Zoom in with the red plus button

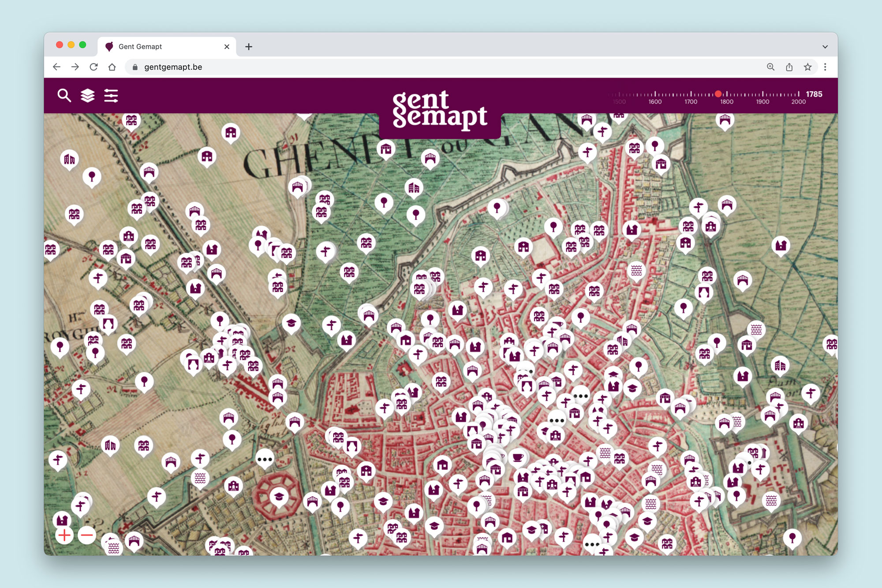tap(64, 536)
